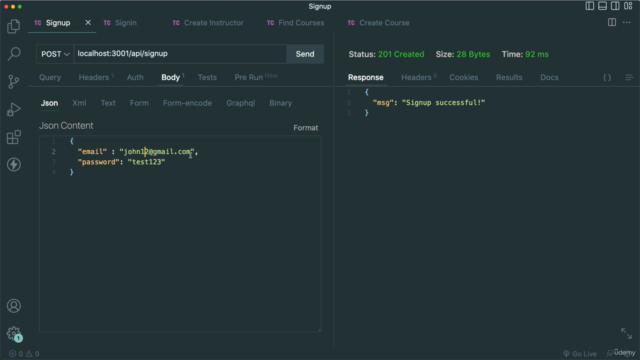Open the Accounts icon

coord(13,306)
